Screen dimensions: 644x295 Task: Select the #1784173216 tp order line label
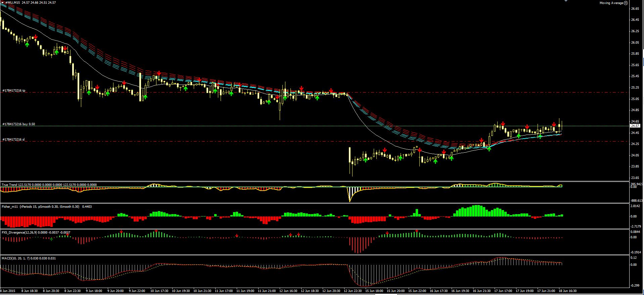pos(14,91)
